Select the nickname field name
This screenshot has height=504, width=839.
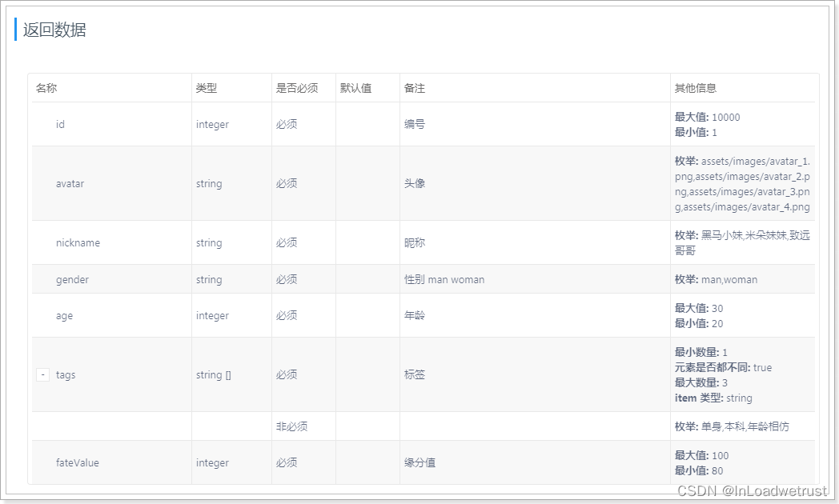pyautogui.click(x=78, y=242)
